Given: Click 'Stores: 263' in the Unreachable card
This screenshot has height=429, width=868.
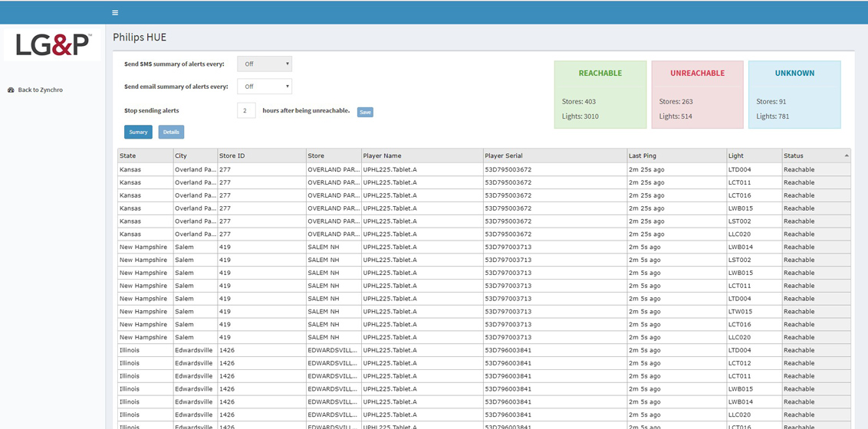Looking at the screenshot, I should click(x=676, y=102).
